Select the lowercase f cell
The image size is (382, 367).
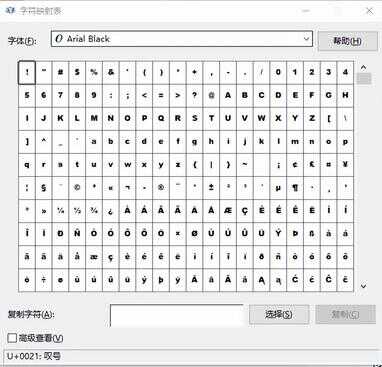(x=178, y=142)
